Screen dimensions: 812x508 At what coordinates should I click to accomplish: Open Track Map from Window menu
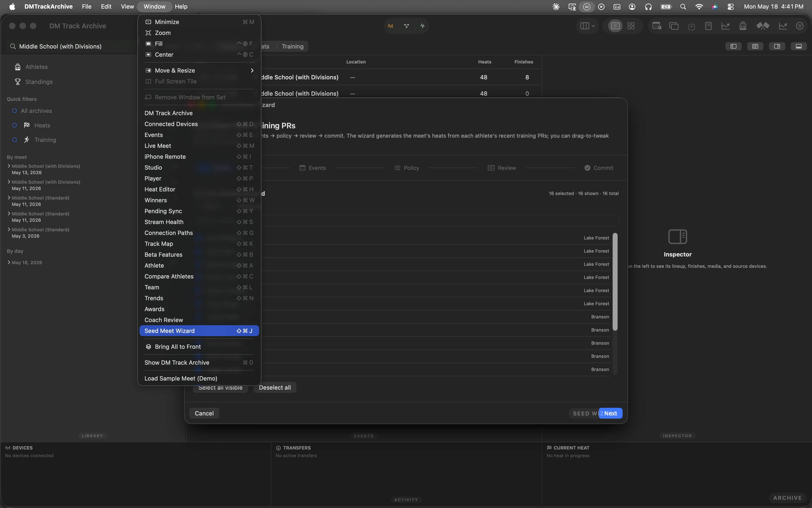click(199, 244)
